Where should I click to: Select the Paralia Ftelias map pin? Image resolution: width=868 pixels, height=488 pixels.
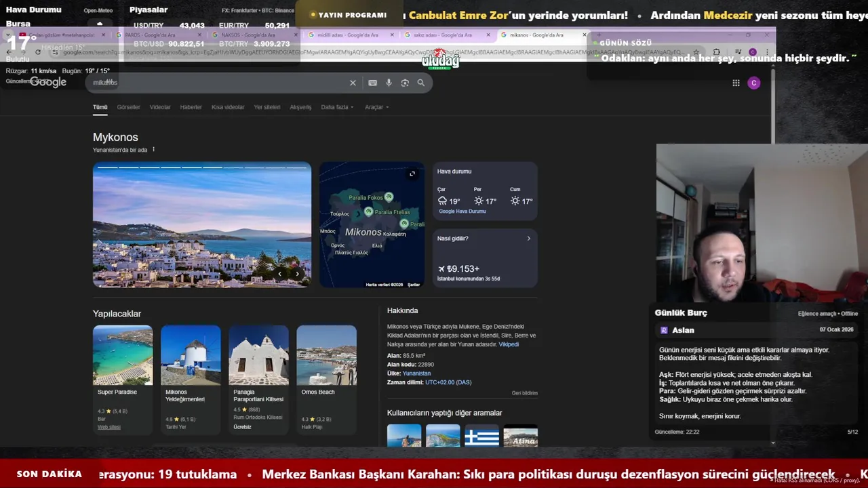[x=368, y=211]
